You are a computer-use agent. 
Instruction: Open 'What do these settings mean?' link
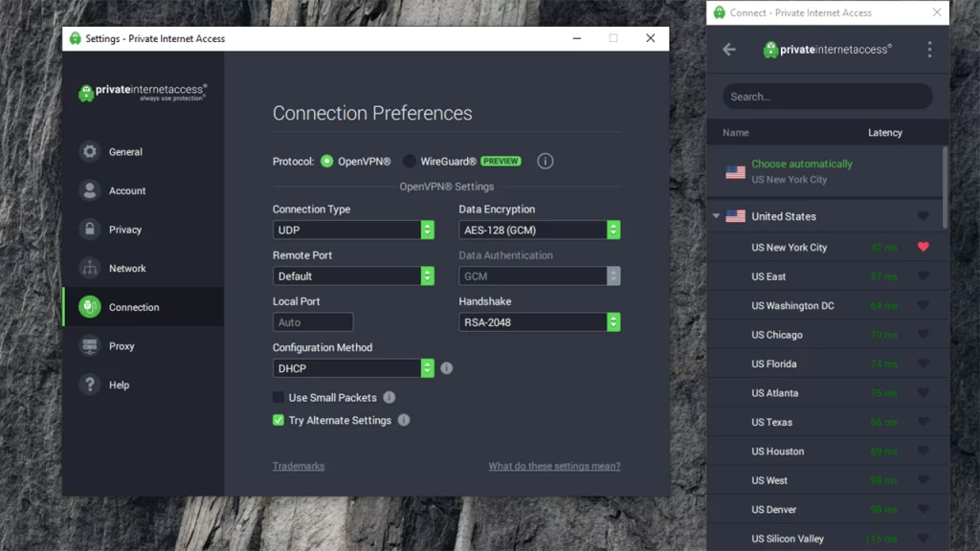(x=554, y=466)
